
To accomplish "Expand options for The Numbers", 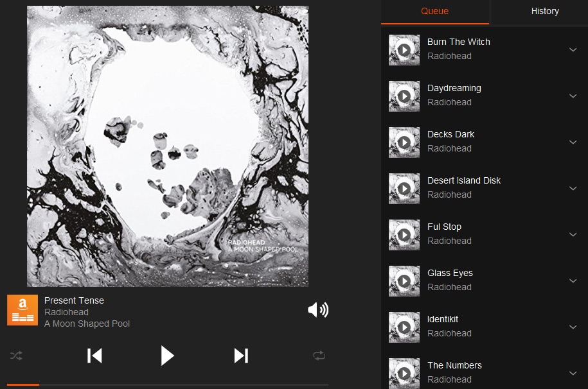I will [x=573, y=373].
